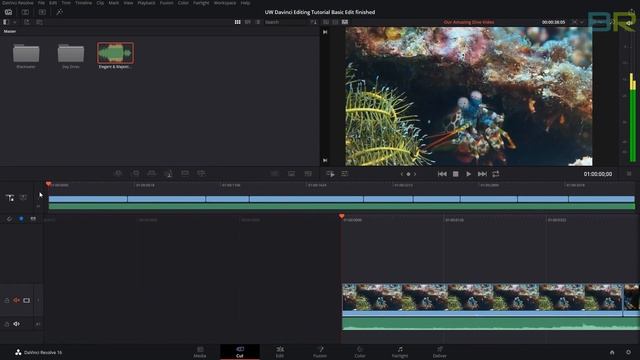Jump to the last frame
The height and width of the screenshot is (360, 640).
(482, 174)
